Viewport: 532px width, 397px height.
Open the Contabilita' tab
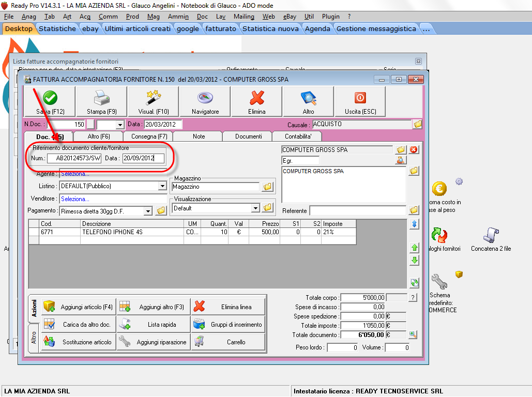297,136
